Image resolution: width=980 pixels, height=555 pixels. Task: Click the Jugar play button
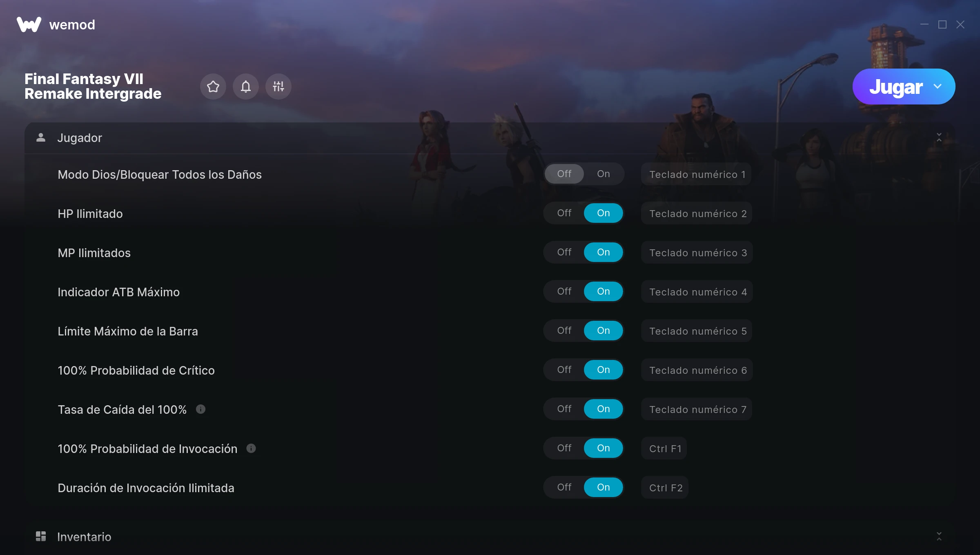click(896, 87)
